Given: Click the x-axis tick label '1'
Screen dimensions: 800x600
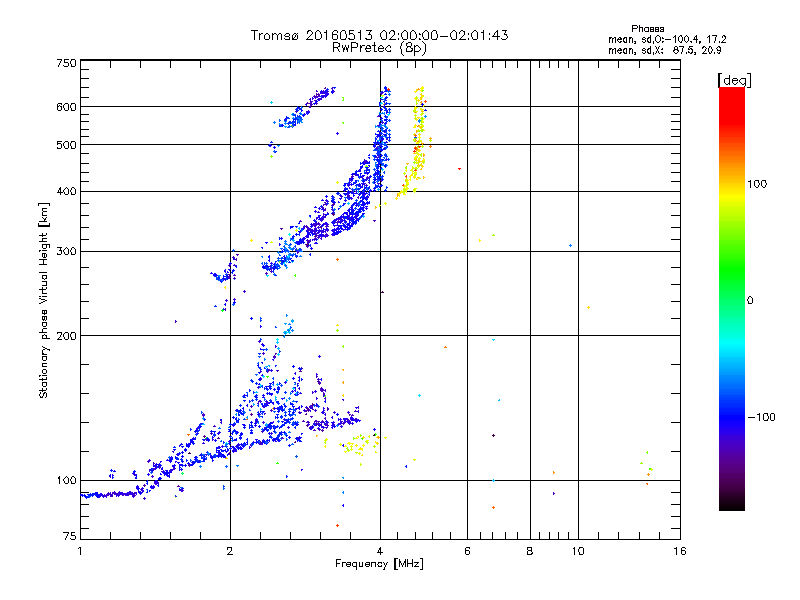Looking at the screenshot, I should (80, 551).
